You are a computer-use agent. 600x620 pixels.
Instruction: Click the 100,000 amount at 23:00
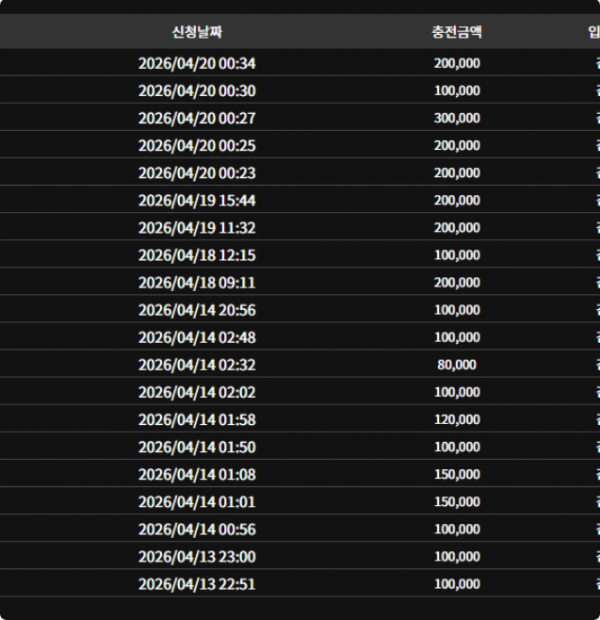coord(457,556)
